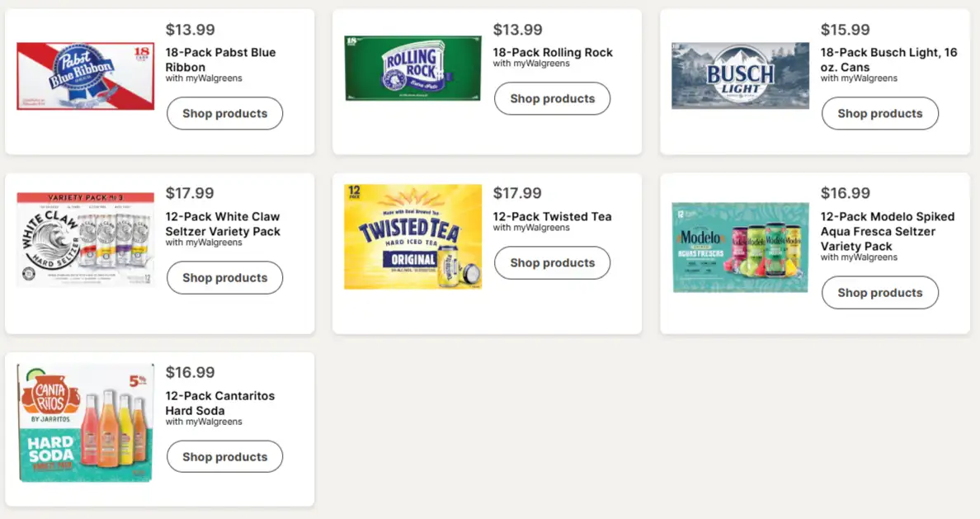Open the Pabst Blue Ribbon product image
This screenshot has width=980, height=519.
86,76
